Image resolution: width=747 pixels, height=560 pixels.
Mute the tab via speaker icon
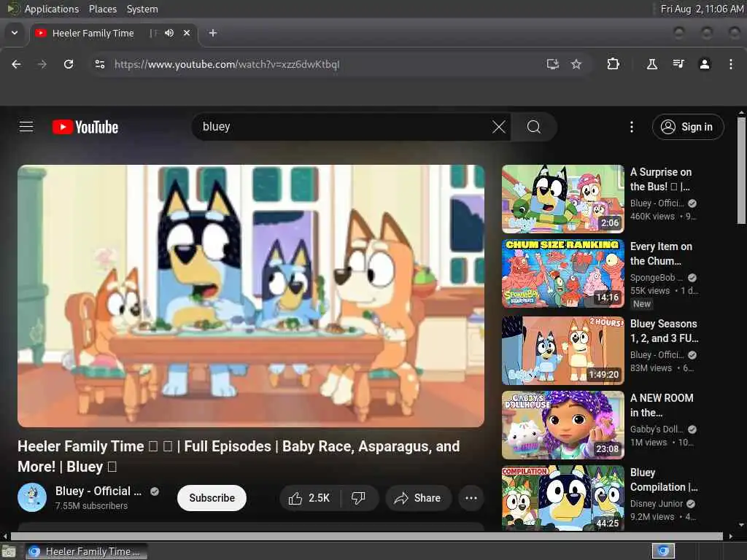click(x=169, y=33)
